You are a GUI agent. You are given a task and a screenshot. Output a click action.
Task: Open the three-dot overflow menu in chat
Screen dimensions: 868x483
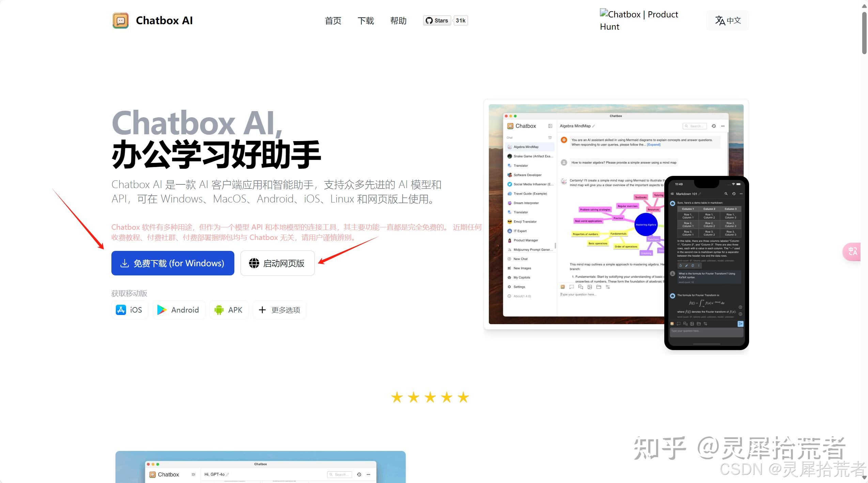(x=723, y=126)
